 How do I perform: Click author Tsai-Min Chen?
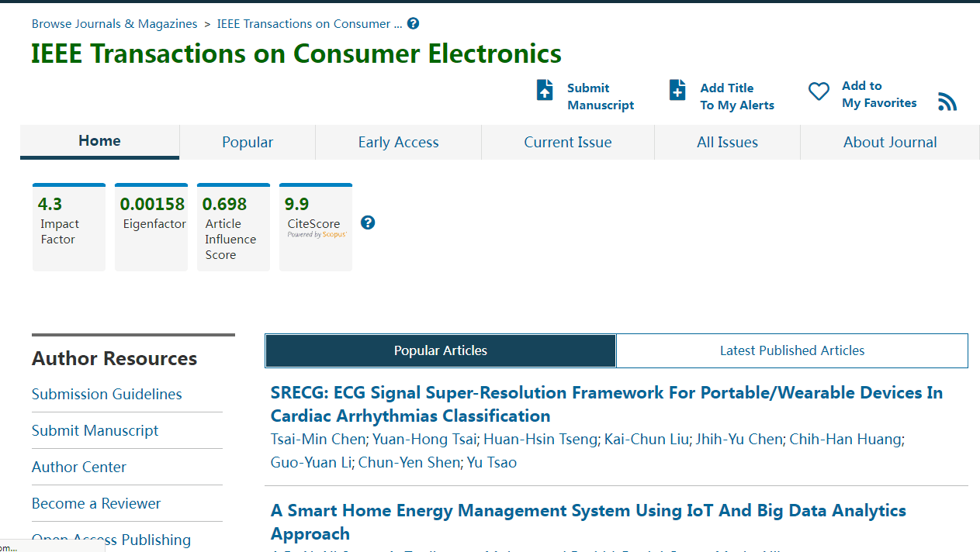(318, 439)
